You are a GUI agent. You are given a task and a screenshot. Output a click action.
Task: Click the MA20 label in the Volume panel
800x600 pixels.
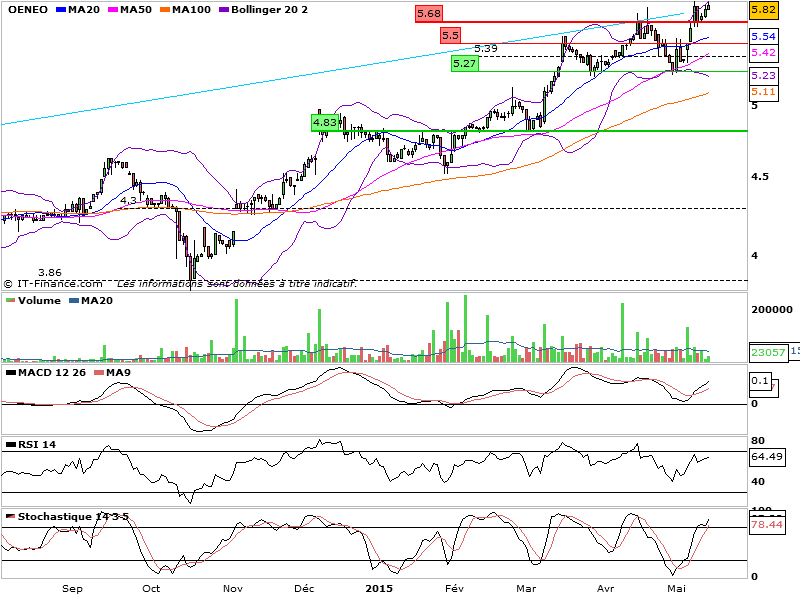click(x=97, y=301)
